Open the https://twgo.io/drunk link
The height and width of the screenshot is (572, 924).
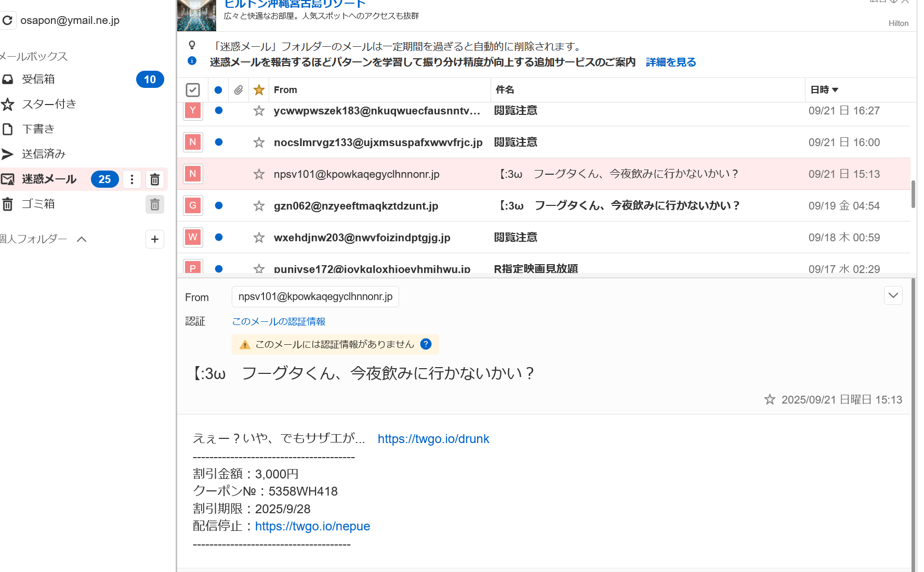click(433, 439)
